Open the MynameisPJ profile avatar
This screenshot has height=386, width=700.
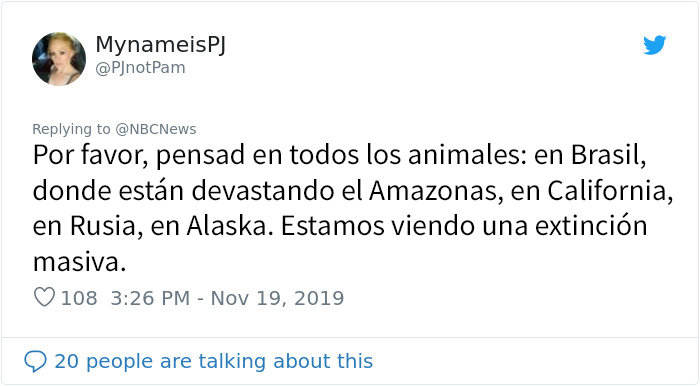59,58
